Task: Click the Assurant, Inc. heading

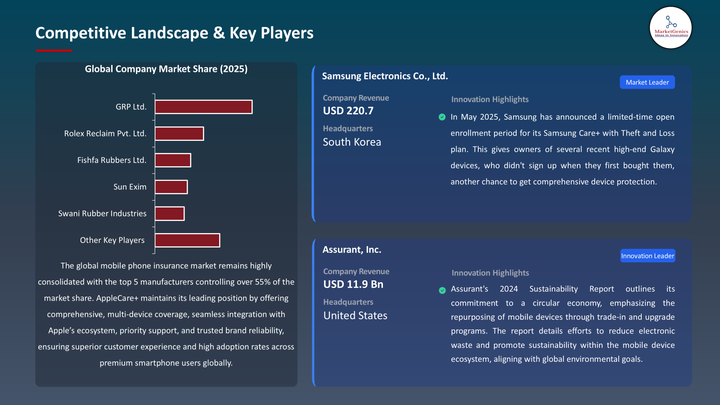Action: (x=352, y=249)
